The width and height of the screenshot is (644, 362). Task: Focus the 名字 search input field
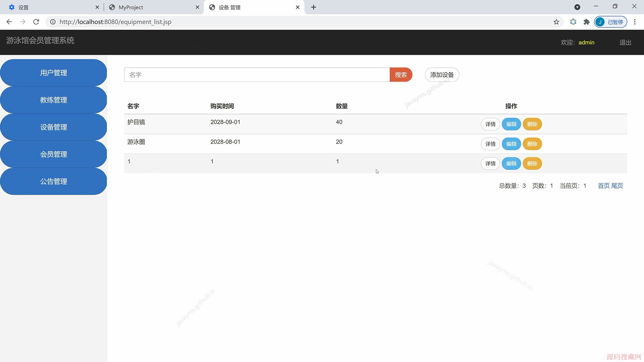tap(257, 75)
